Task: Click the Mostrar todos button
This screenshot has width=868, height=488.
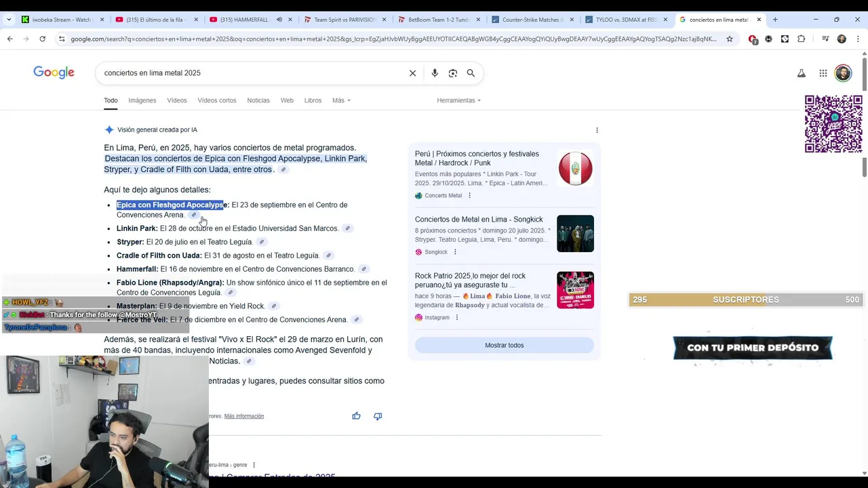Action: 505,345
